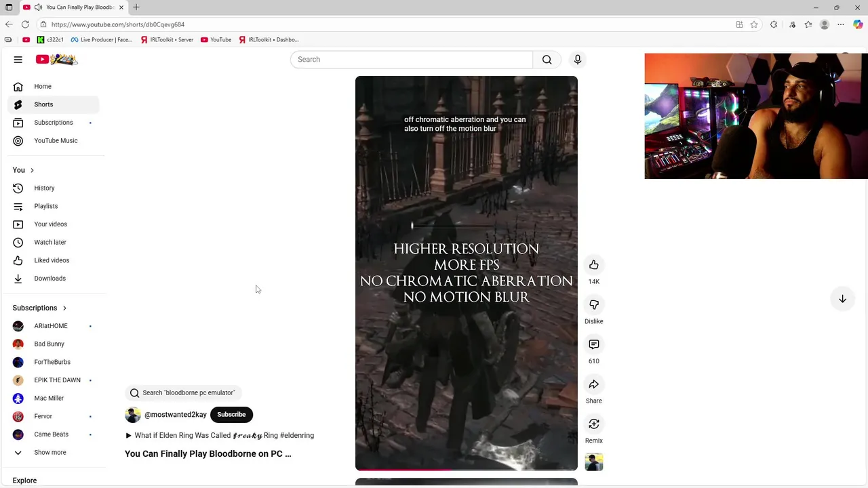Open a new browser tab
Viewport: 868px width, 488px height.
(x=136, y=7)
